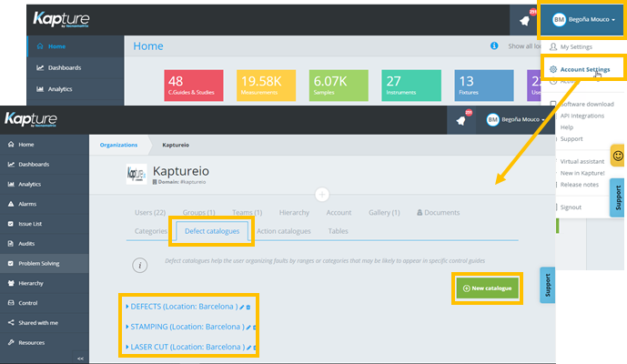Switch to the Action catalogues tab
Viewport: 627px width, 364px height.
click(284, 231)
